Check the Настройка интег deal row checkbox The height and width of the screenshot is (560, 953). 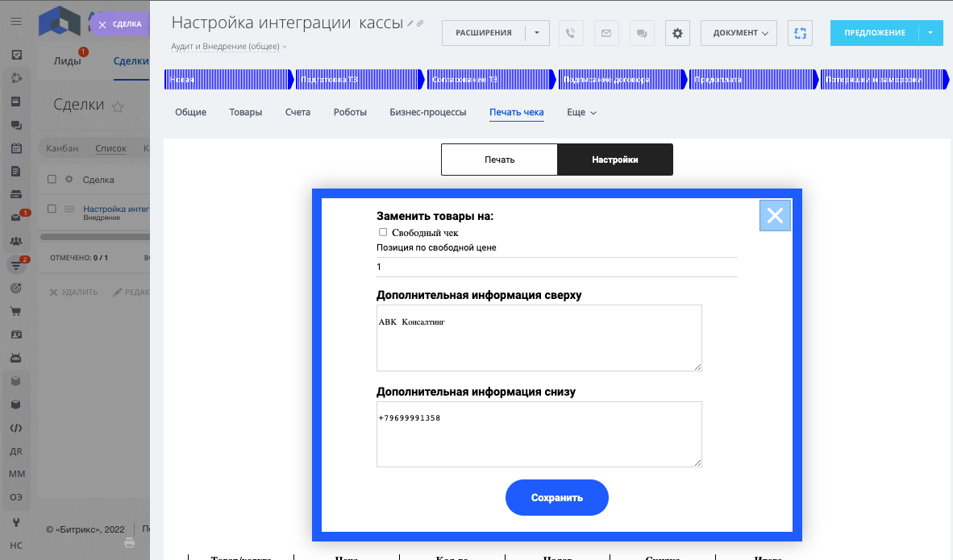[52, 209]
